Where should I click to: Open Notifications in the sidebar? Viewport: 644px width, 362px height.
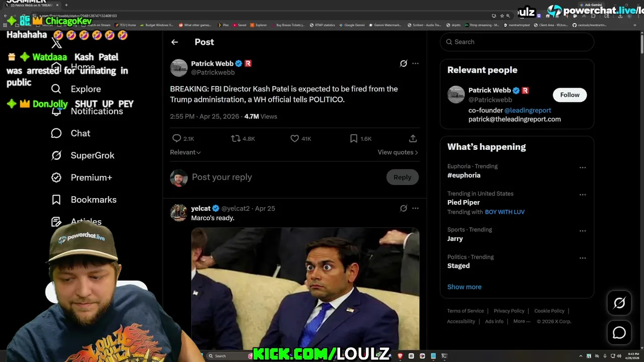pyautogui.click(x=87, y=111)
